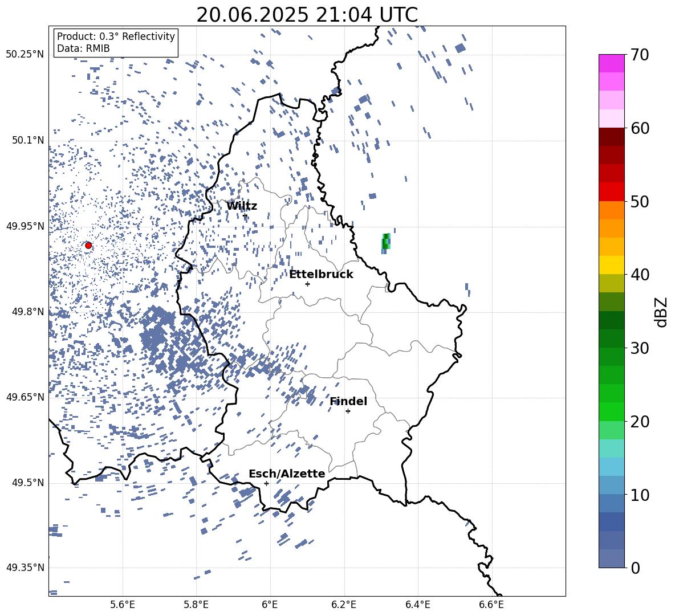The image size is (675, 616).
Task: Click the 5.8°E longitude tick label
Action: tap(196, 605)
